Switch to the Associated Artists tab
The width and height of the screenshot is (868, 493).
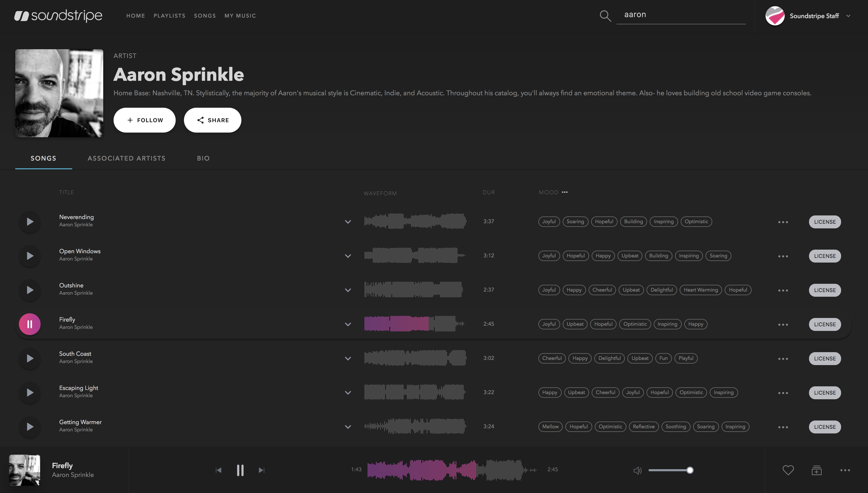point(127,158)
